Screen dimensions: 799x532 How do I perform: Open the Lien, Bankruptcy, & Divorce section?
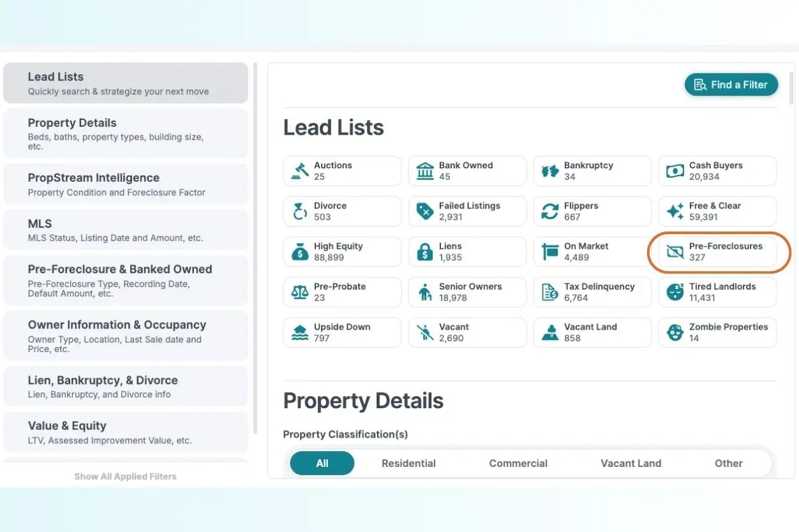point(126,385)
